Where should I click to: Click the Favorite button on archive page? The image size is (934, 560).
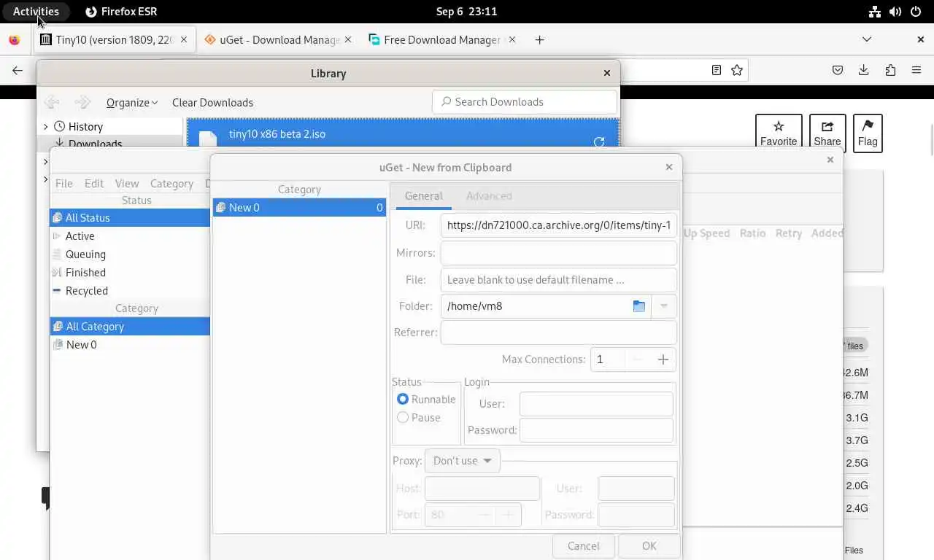point(779,133)
